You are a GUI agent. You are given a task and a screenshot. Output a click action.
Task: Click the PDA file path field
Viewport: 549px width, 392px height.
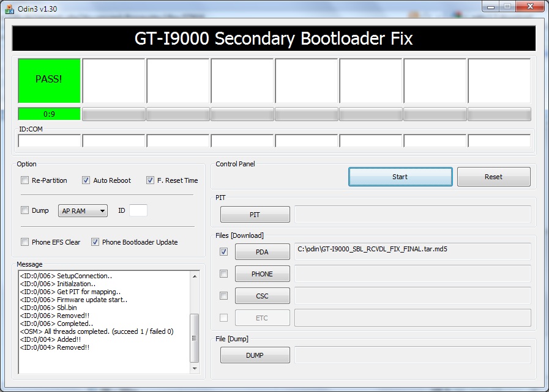[x=413, y=251]
